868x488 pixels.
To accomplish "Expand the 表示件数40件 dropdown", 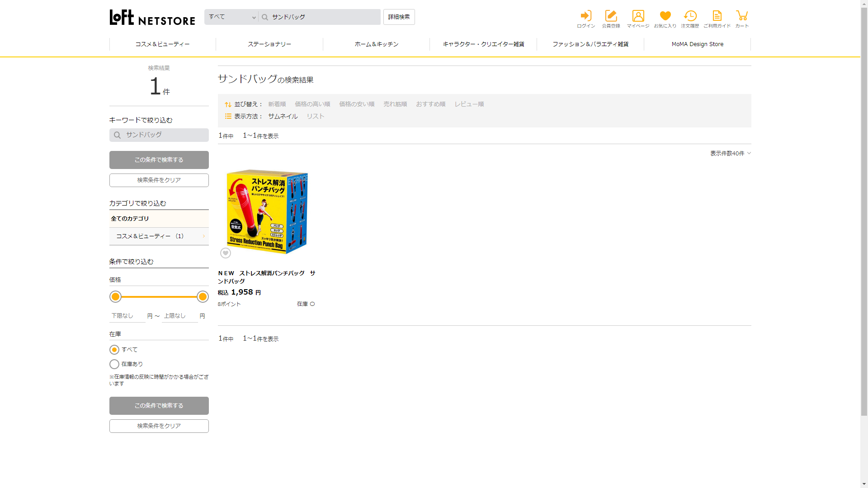I will [x=730, y=154].
